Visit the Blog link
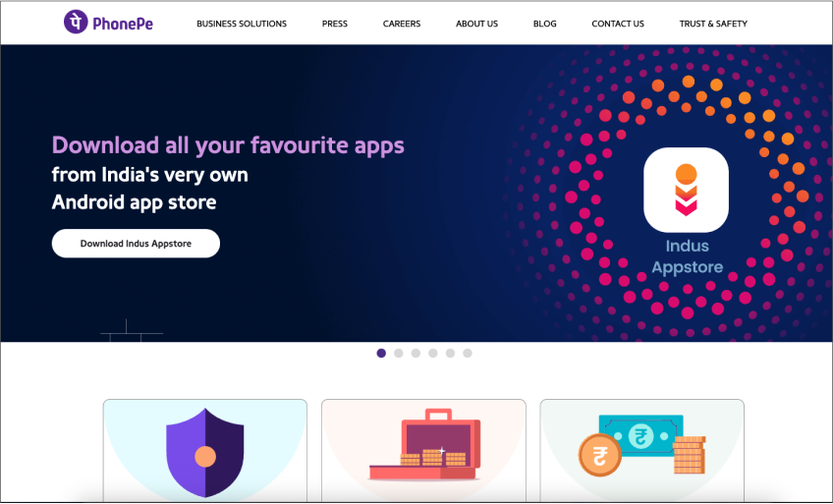Screen dimensions: 833x504 tap(545, 24)
